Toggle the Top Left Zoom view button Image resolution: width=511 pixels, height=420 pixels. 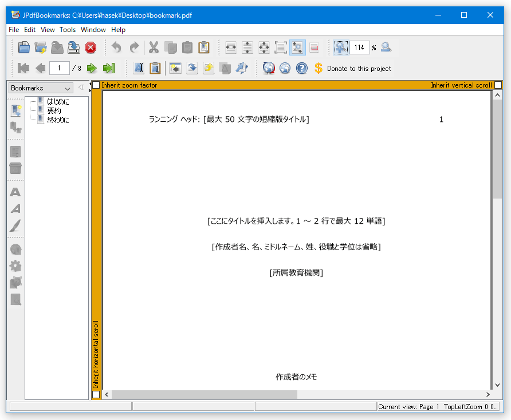click(x=297, y=47)
